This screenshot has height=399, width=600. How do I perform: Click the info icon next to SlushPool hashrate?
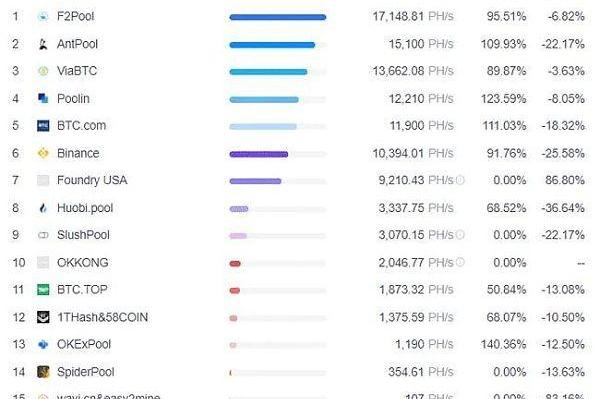[x=461, y=235]
